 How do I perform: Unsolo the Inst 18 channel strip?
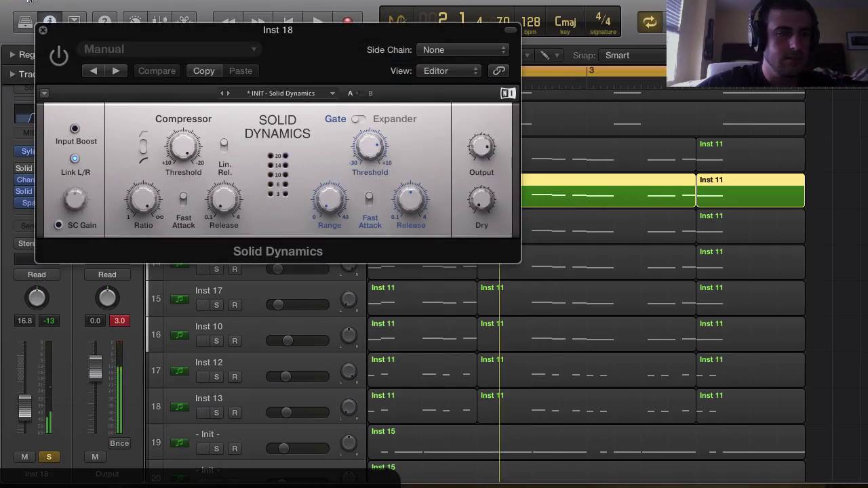[49, 457]
